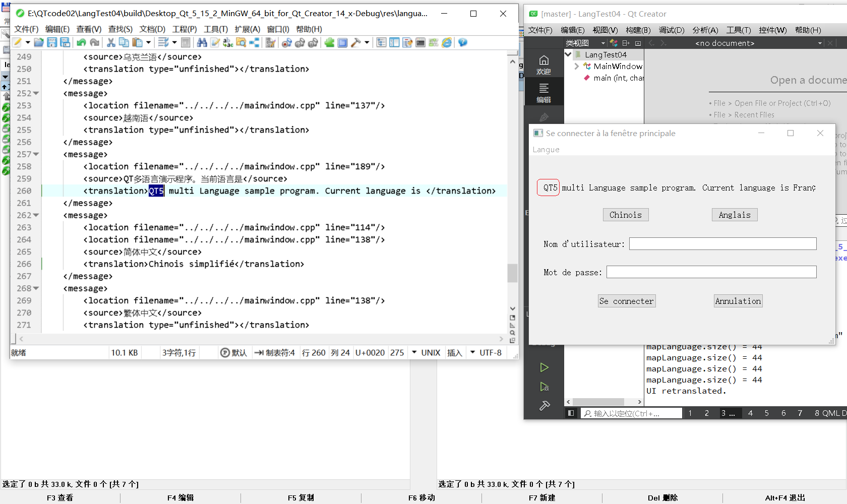Click the Chinois language button
Viewport: 847px width, 504px height.
click(625, 215)
